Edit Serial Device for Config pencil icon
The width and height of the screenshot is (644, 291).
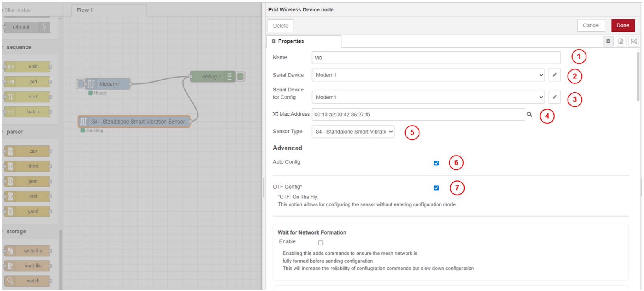pyautogui.click(x=554, y=97)
